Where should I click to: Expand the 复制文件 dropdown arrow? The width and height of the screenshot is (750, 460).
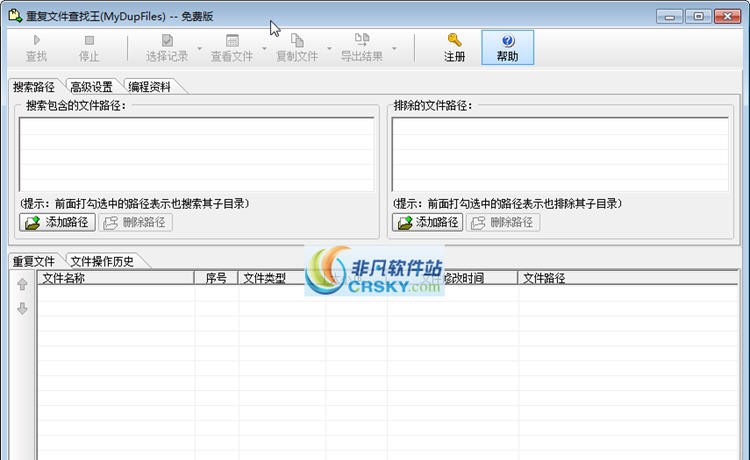[x=329, y=48]
